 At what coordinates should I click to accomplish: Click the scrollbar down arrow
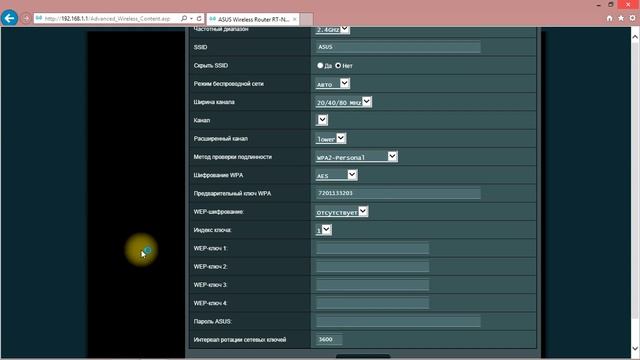coord(635,348)
